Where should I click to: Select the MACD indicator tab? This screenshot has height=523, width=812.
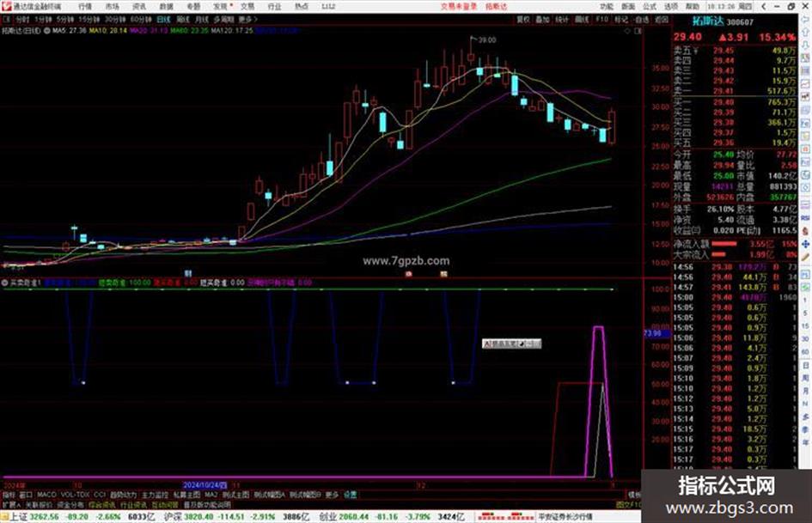pos(46,495)
